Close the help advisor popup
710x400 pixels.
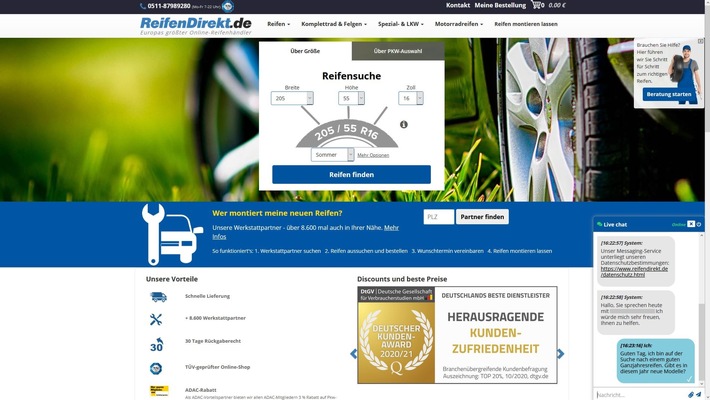(700, 41)
